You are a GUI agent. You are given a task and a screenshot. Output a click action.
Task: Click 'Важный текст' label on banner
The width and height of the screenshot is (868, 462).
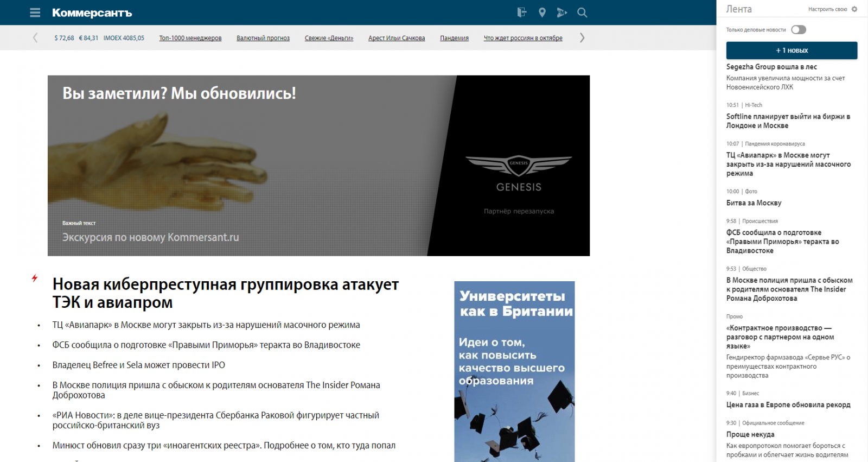[x=79, y=223]
